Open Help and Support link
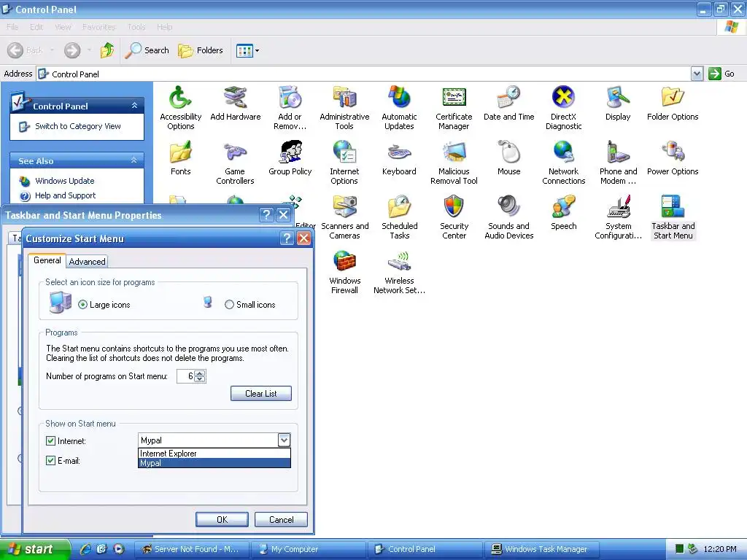This screenshot has width=747, height=560. tap(65, 195)
